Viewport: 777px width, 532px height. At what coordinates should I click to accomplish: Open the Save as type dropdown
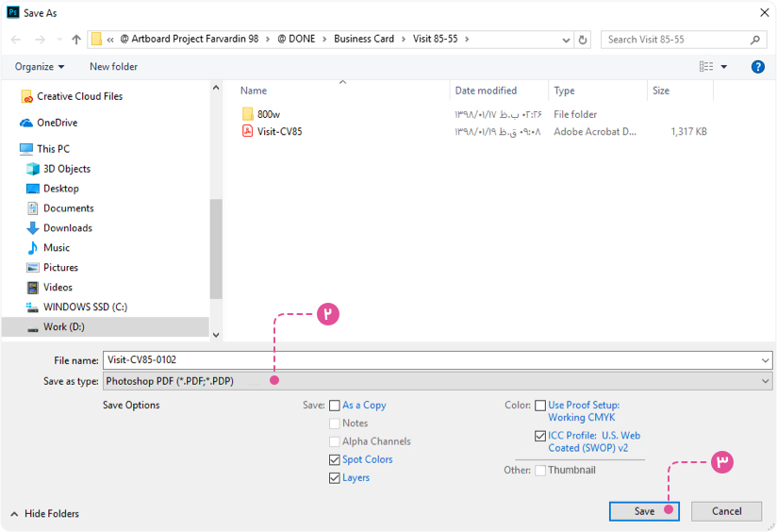[x=437, y=381]
